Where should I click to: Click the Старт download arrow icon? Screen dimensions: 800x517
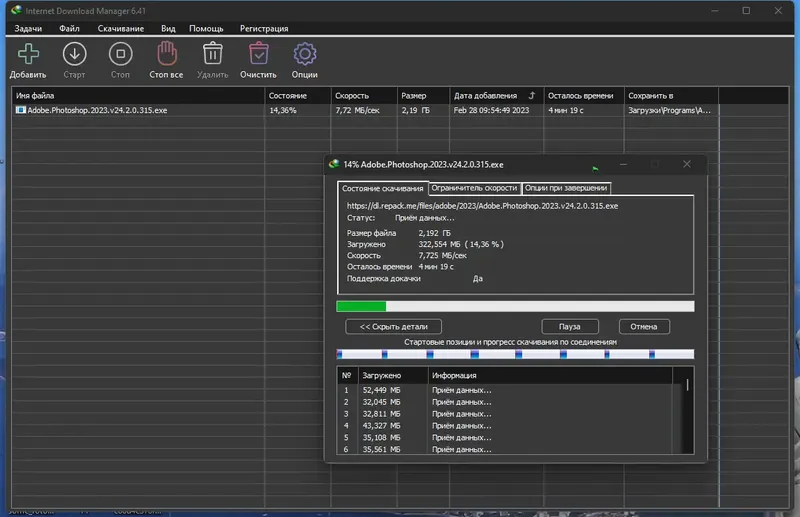74,54
